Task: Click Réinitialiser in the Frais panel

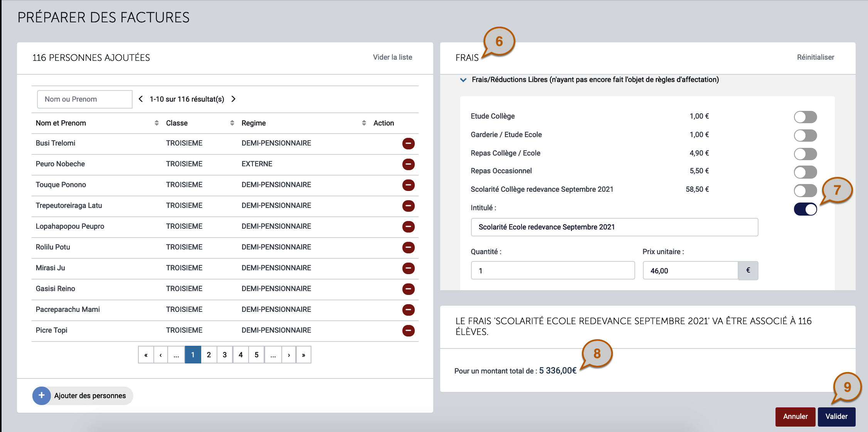Action: [816, 57]
